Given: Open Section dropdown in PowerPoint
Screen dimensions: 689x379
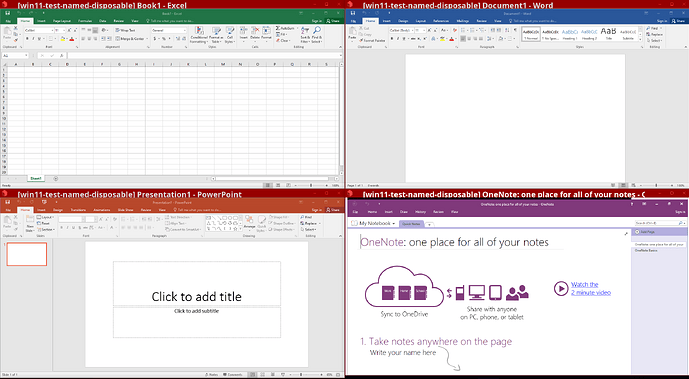Looking at the screenshot, I should click(x=46, y=229).
